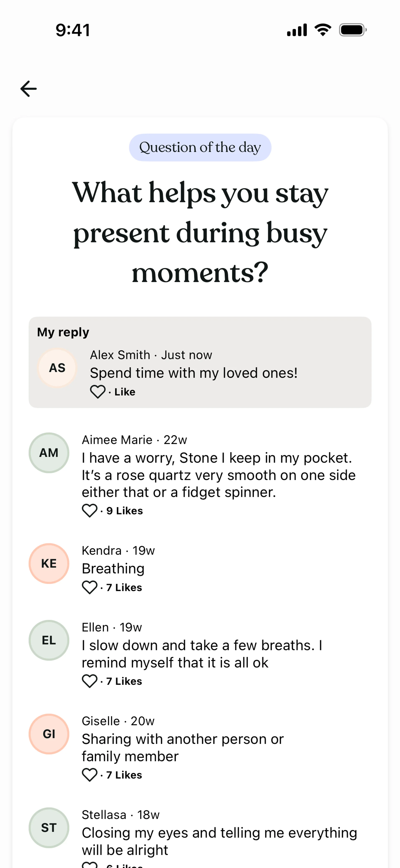Tap Alex Smith's AS avatar

point(57,368)
